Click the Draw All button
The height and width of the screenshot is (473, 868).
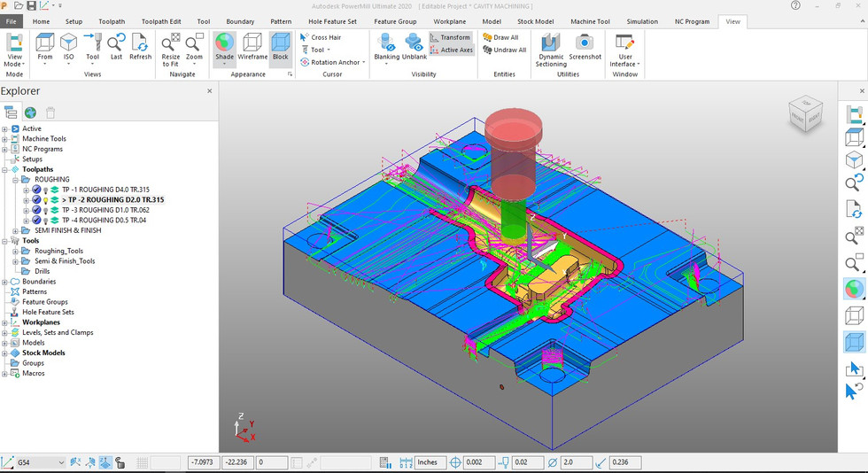click(500, 37)
